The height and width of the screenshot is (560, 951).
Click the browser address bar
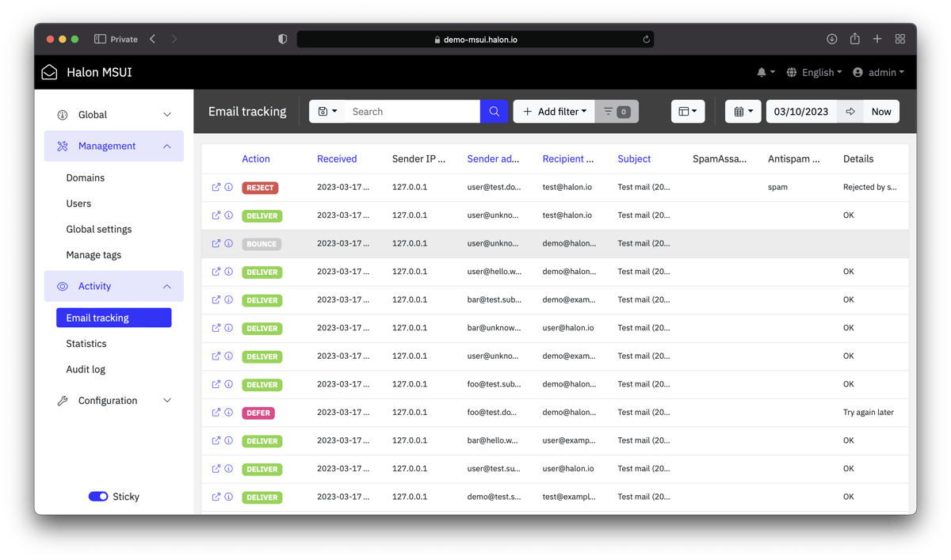click(x=475, y=39)
